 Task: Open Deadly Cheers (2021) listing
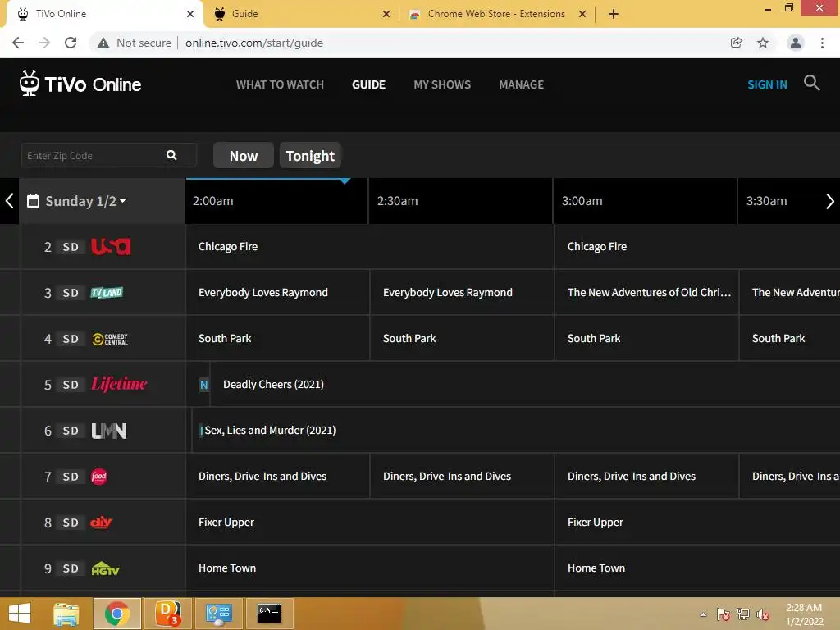[x=525, y=385]
